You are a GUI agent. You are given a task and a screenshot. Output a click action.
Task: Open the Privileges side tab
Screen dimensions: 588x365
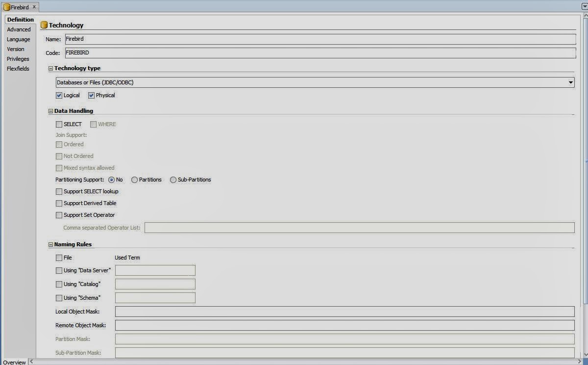[18, 59]
